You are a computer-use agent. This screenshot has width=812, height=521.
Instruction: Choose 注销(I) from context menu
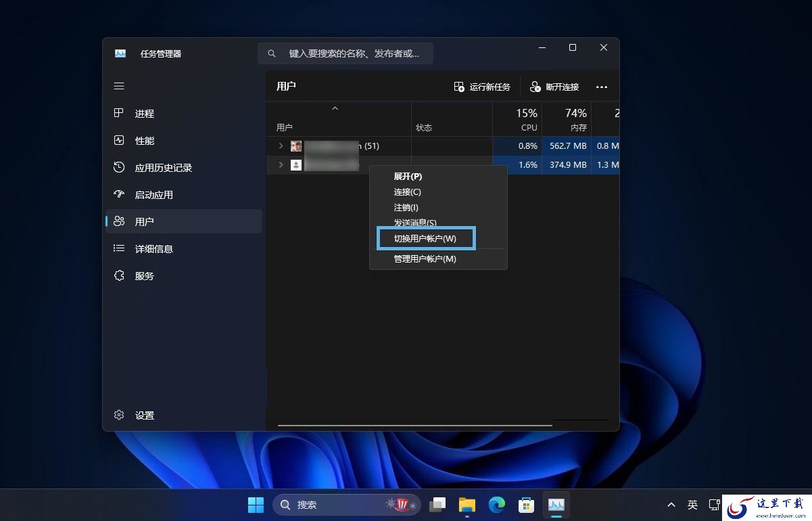click(438, 208)
